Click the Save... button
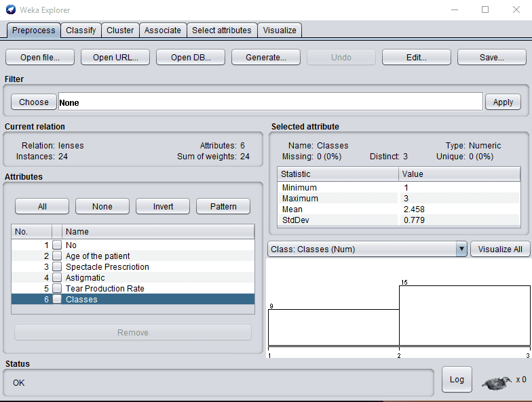 click(x=492, y=57)
